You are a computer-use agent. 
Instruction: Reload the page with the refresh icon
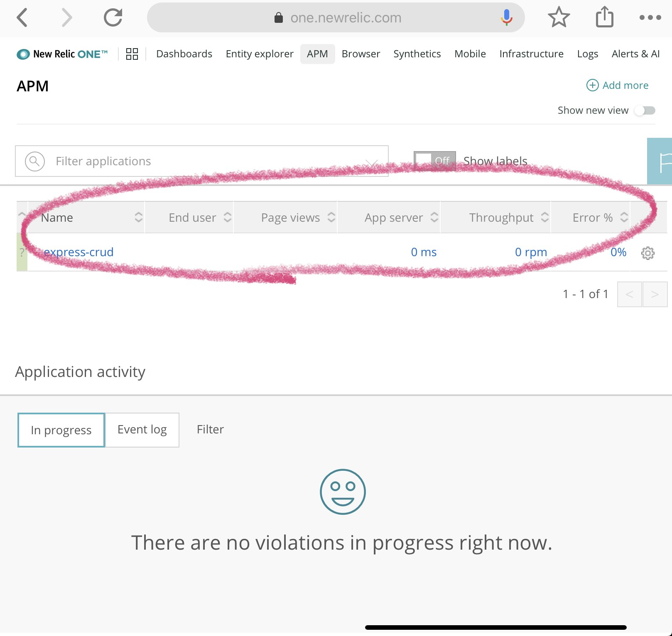point(113,17)
